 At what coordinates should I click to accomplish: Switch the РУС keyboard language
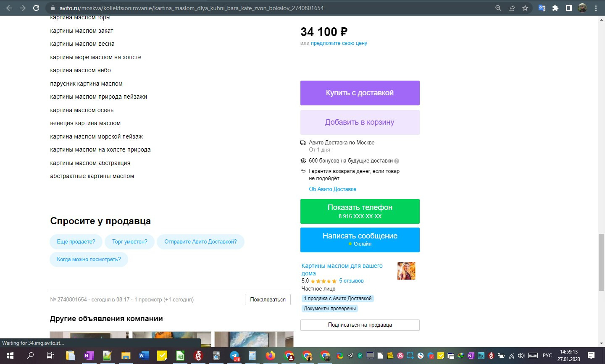(547, 356)
